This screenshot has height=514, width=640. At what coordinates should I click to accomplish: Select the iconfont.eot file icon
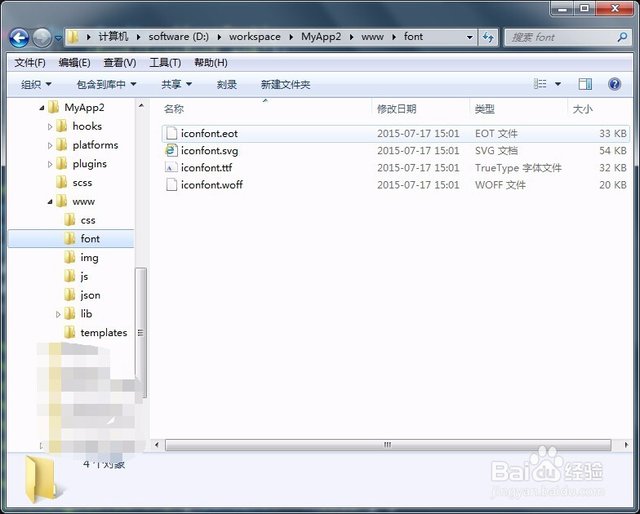[171, 134]
